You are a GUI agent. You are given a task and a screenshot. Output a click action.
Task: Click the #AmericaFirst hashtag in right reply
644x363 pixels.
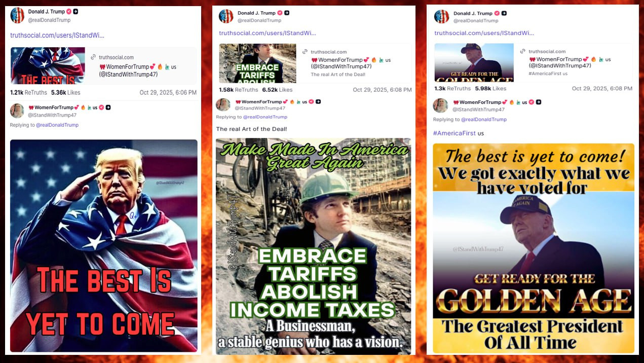tap(454, 133)
